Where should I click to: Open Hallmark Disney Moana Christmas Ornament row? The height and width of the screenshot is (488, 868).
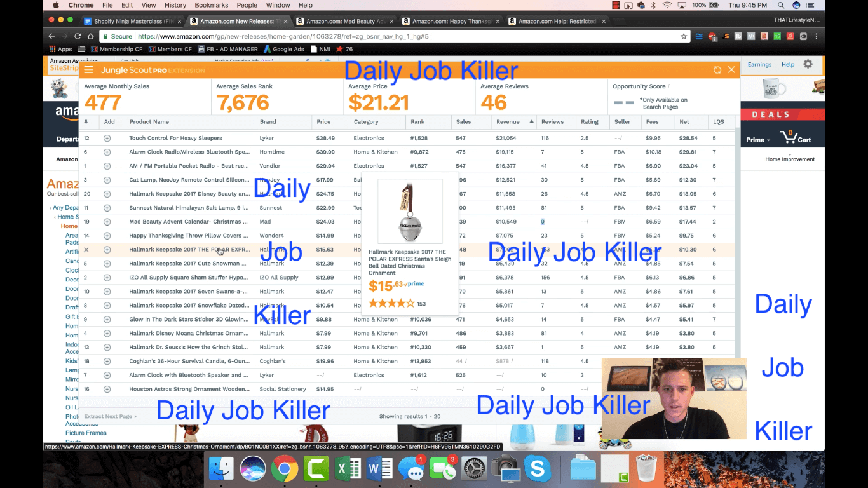tap(189, 333)
